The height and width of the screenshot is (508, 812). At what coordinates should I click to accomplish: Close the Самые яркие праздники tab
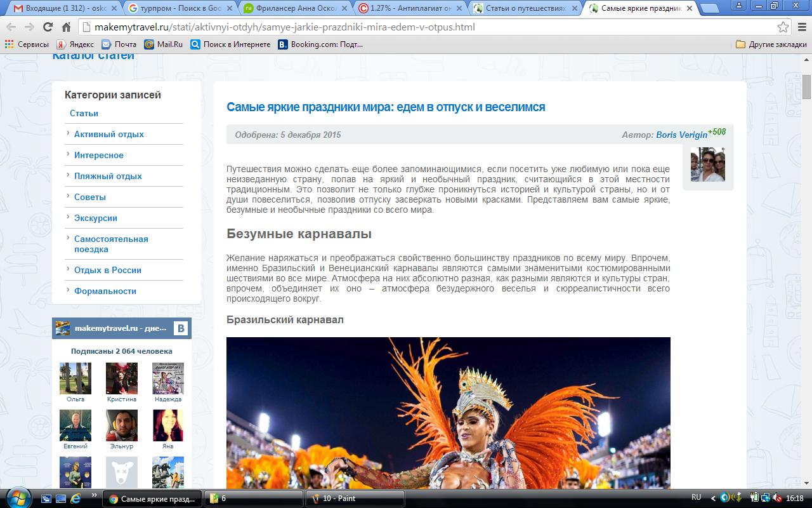coord(689,9)
